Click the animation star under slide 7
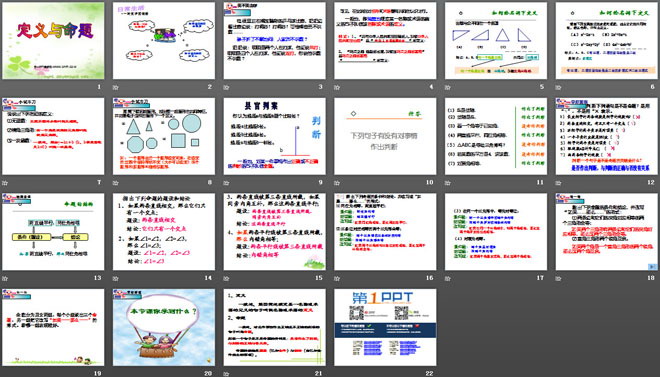The height and width of the screenshot is (377, 660). point(5,183)
